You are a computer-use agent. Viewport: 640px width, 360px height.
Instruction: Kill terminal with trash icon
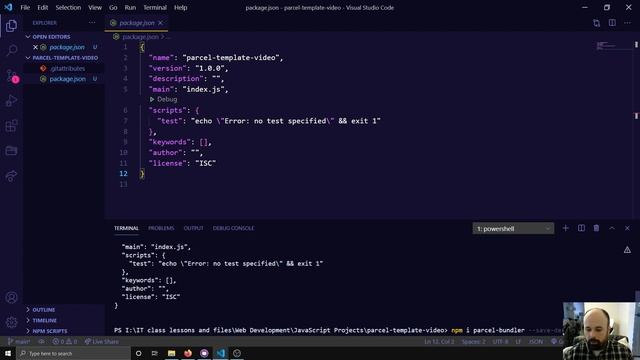pos(596,228)
